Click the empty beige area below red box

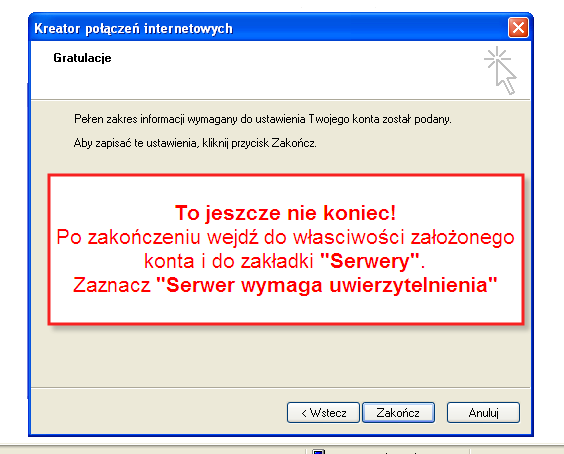click(281, 356)
